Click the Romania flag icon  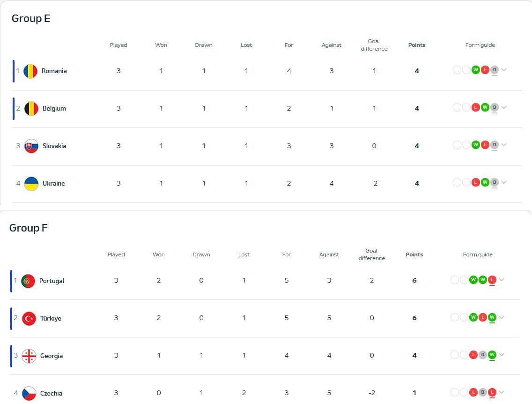(30, 71)
